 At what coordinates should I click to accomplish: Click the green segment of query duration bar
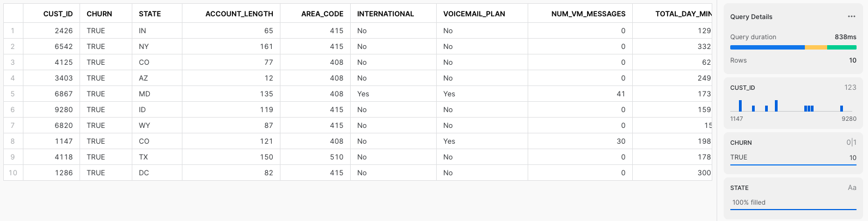tap(842, 47)
